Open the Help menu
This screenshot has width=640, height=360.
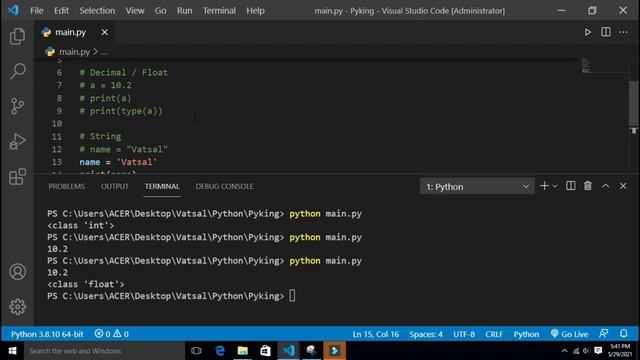point(255,11)
